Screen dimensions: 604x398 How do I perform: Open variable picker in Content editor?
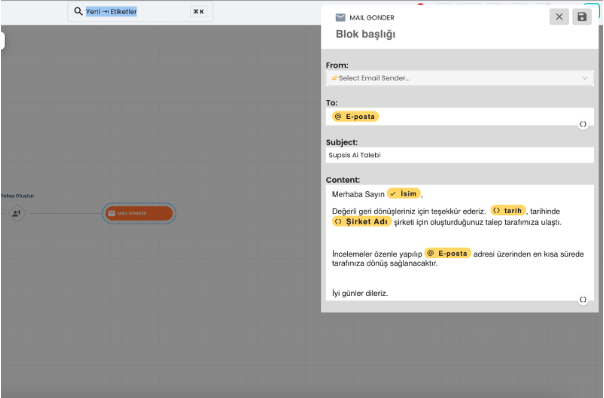[583, 299]
